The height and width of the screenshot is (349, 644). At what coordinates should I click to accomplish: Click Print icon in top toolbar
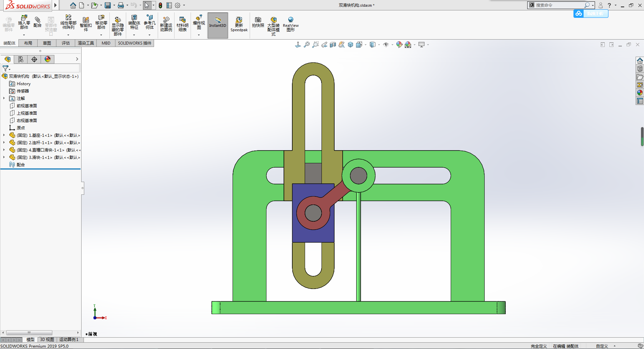121,5
